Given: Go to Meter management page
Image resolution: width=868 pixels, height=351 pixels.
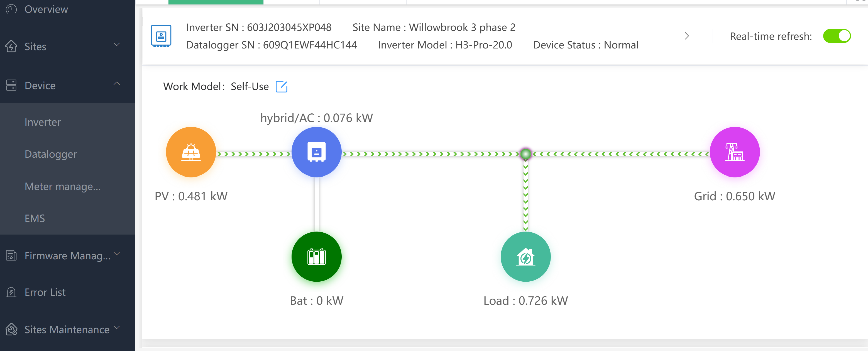Looking at the screenshot, I should 63,186.
